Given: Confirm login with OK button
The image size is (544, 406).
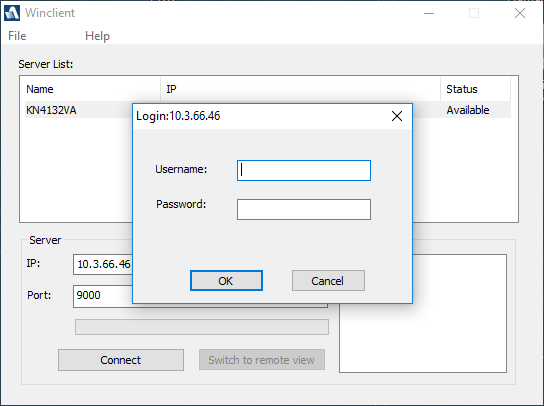Looking at the screenshot, I should click(226, 280).
